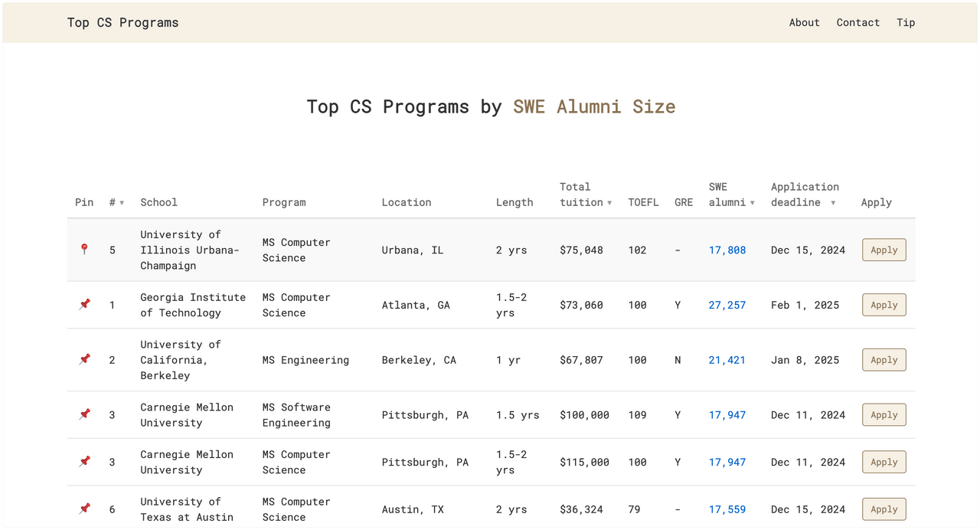Click the Length column header
Image resolution: width=980 pixels, height=530 pixels.
[514, 202]
